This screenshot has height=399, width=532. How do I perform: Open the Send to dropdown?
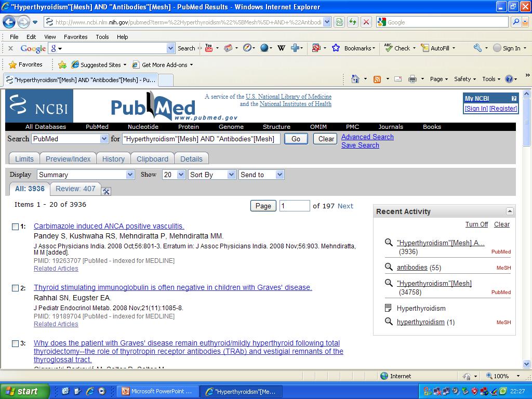[261, 175]
